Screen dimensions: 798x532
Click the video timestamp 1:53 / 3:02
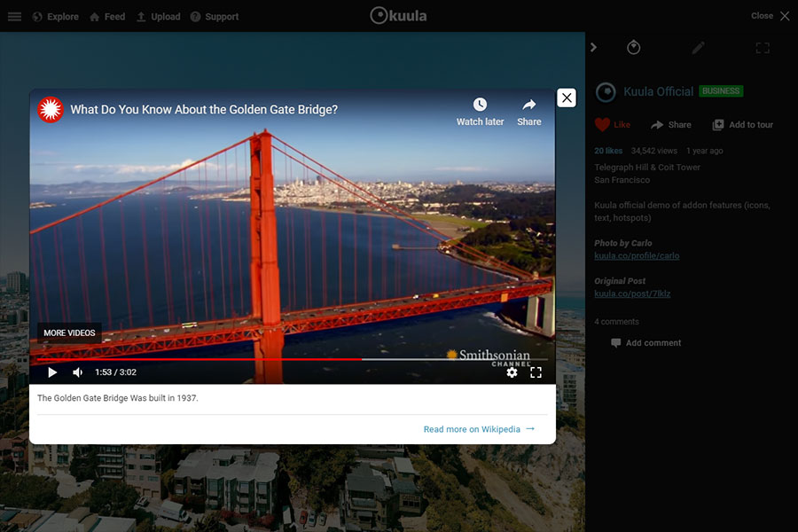pos(115,372)
